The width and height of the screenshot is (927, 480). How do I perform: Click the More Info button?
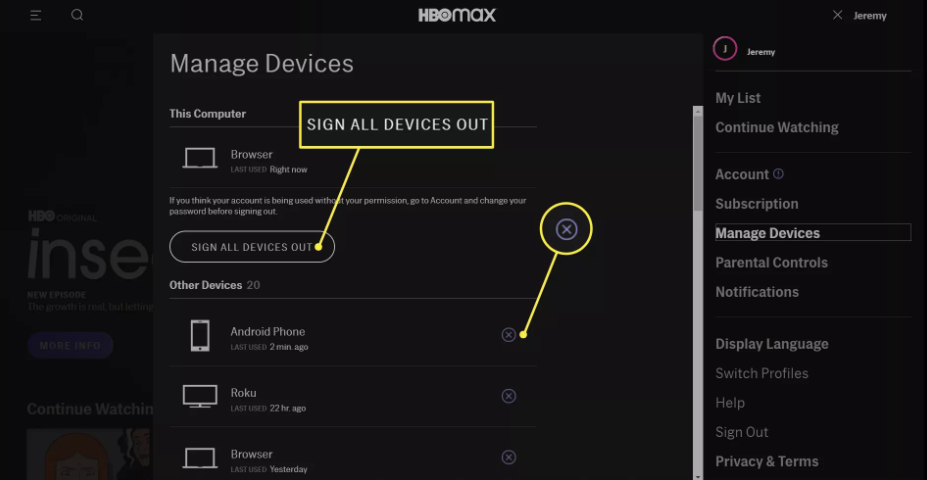(70, 345)
